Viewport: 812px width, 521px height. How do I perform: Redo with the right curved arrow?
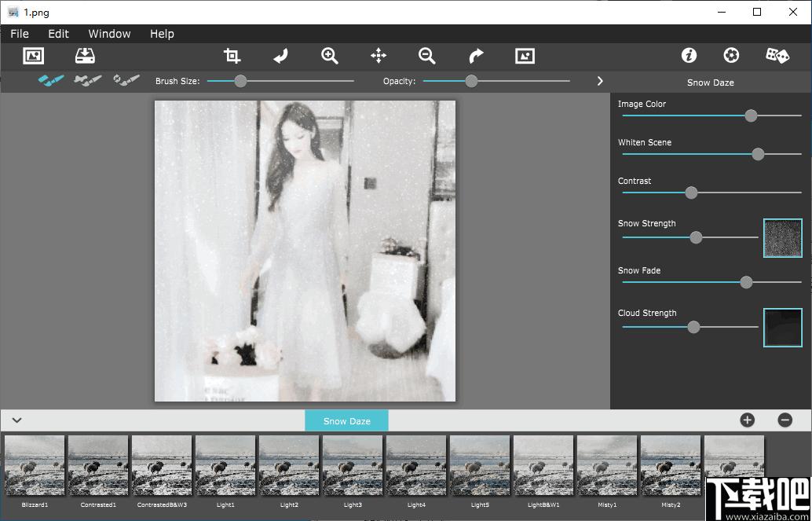(x=476, y=56)
